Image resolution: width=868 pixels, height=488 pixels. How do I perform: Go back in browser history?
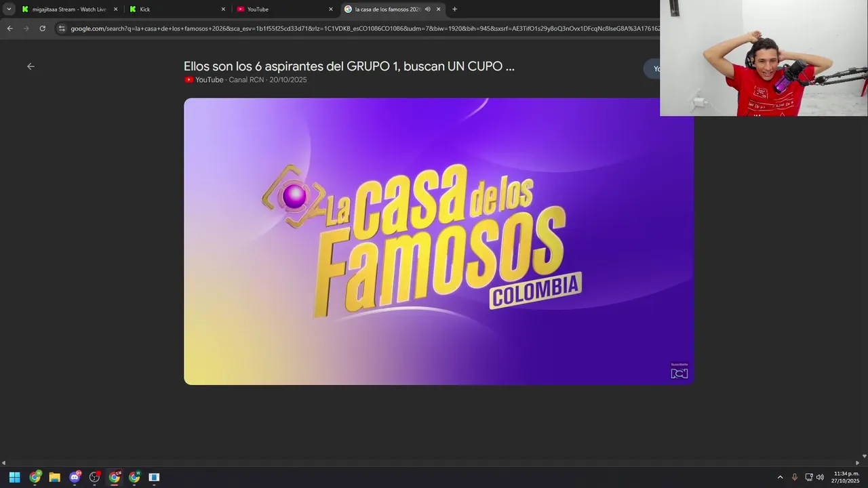tap(9, 28)
